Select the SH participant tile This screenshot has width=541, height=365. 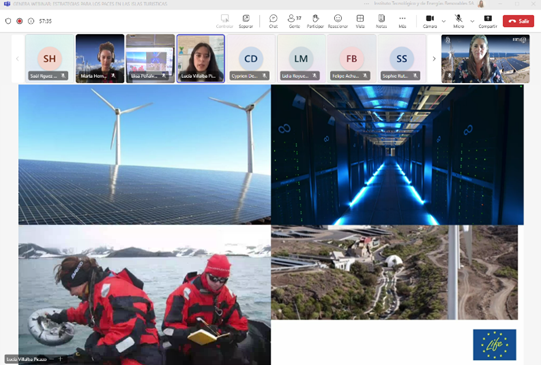click(49, 59)
